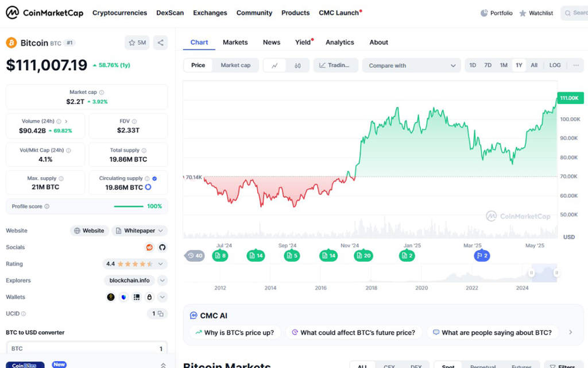Click the history clock badge showing 40
This screenshot has width=588, height=368.
pos(195,256)
